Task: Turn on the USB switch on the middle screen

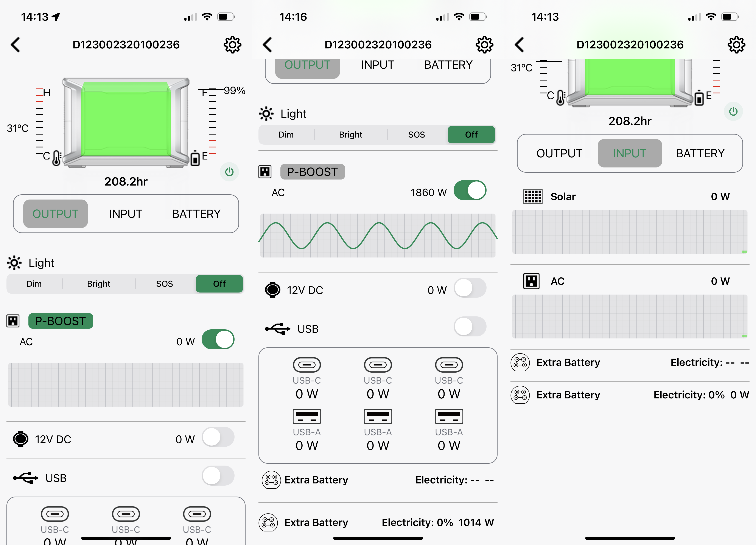Action: (470, 327)
